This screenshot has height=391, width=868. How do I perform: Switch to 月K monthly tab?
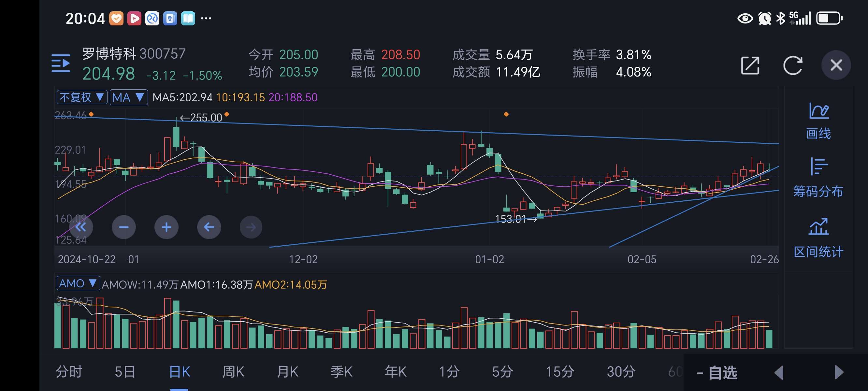point(287,372)
